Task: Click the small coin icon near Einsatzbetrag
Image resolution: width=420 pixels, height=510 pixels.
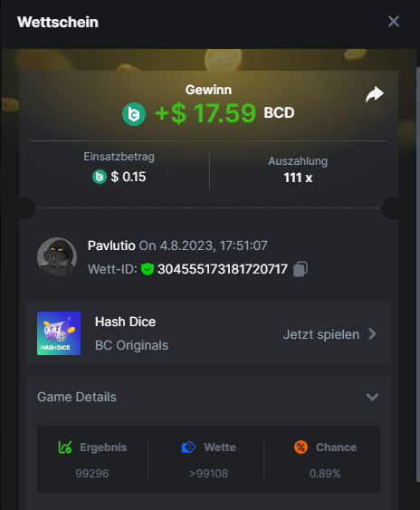Action: [100, 177]
